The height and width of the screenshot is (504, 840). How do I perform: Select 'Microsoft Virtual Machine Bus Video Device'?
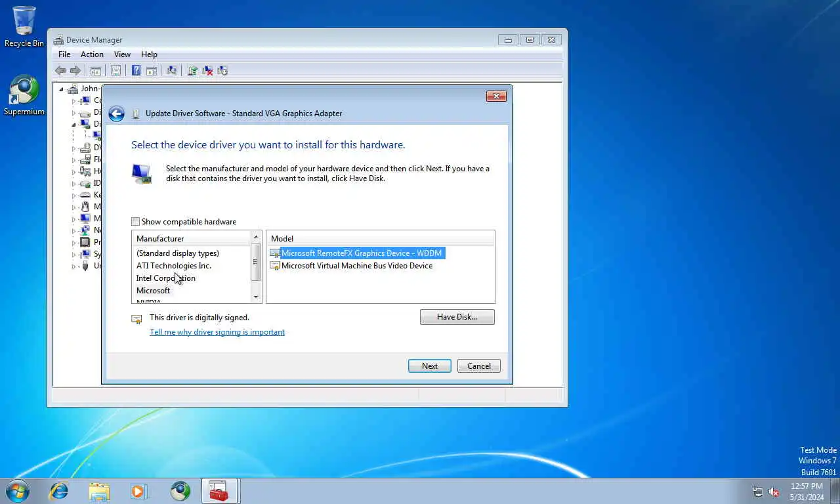[352, 266]
